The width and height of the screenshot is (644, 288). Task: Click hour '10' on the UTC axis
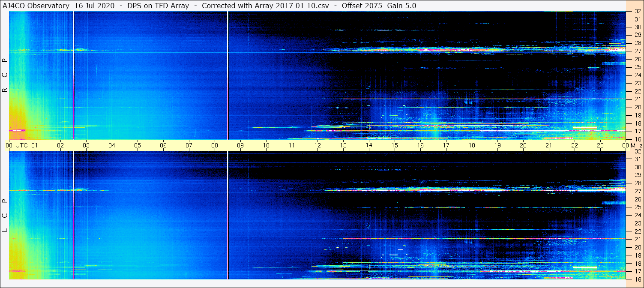(x=266, y=145)
